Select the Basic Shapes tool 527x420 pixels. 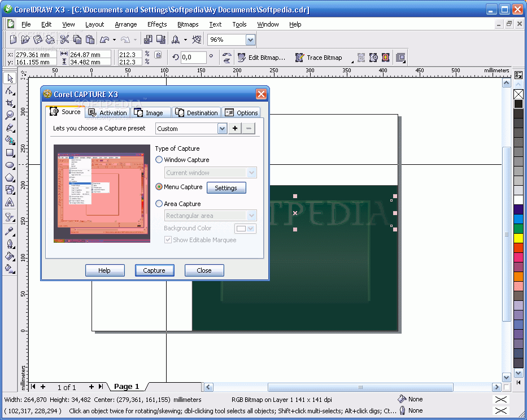coord(10,190)
